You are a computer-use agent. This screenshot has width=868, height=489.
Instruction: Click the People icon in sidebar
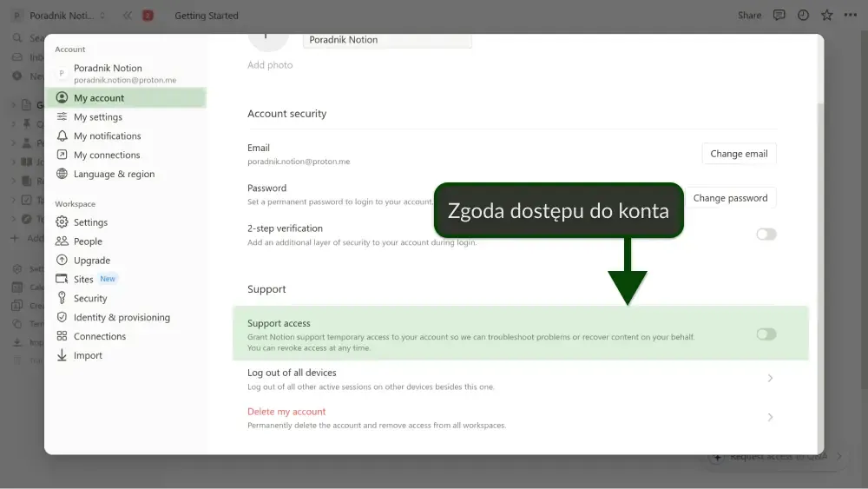(x=62, y=241)
